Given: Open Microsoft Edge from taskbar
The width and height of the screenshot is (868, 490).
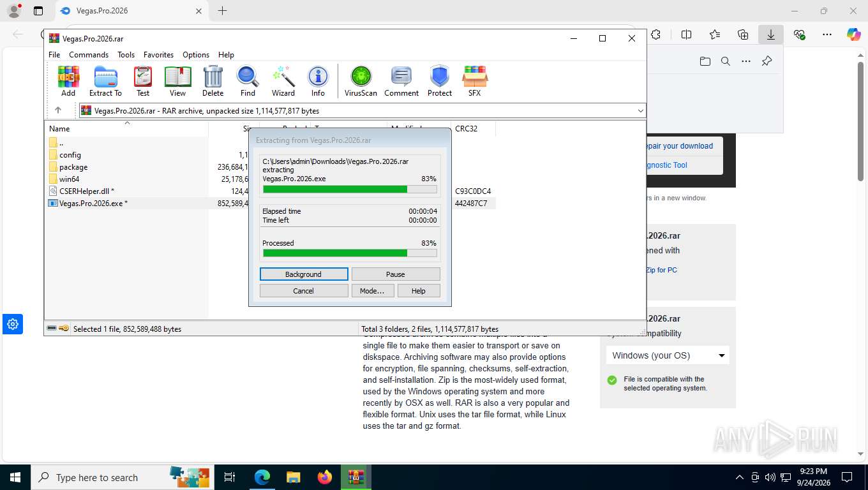Looking at the screenshot, I should pos(262,477).
